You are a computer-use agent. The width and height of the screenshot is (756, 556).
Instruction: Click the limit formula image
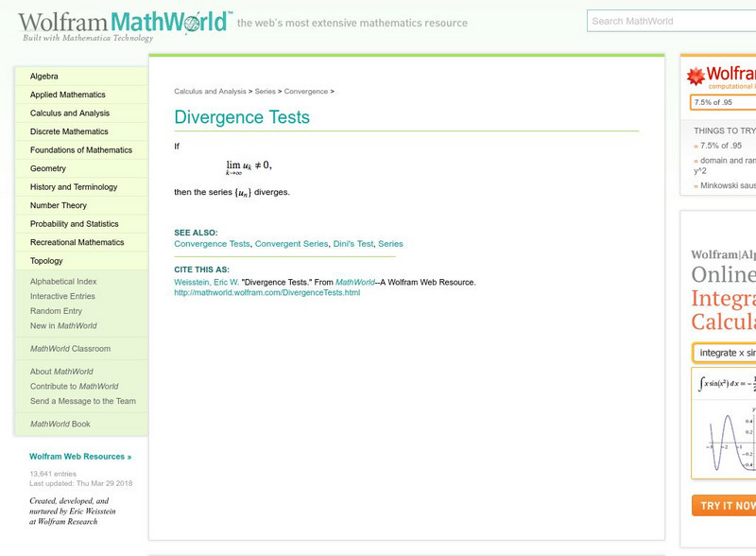pos(249,167)
